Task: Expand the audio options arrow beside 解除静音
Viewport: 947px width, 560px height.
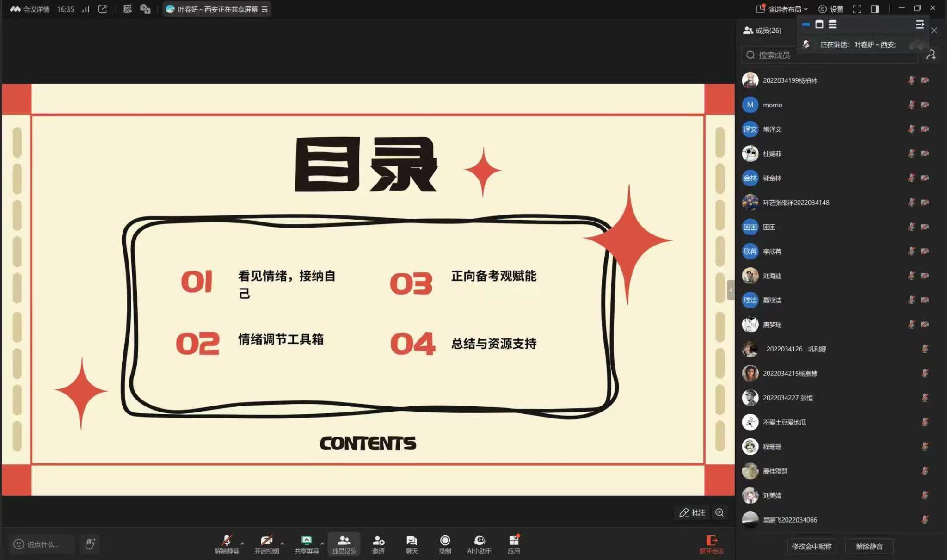Action: (242, 544)
